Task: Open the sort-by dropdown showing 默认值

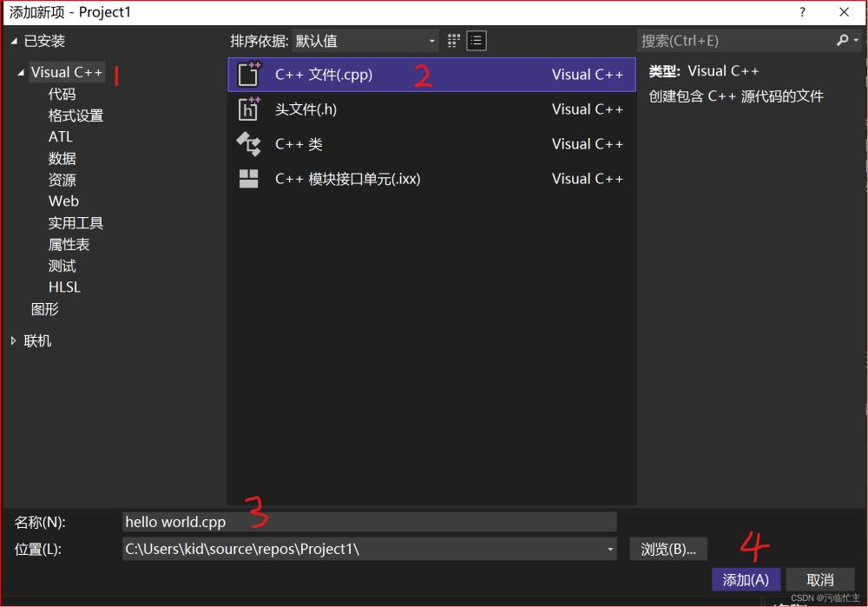Action: (365, 41)
